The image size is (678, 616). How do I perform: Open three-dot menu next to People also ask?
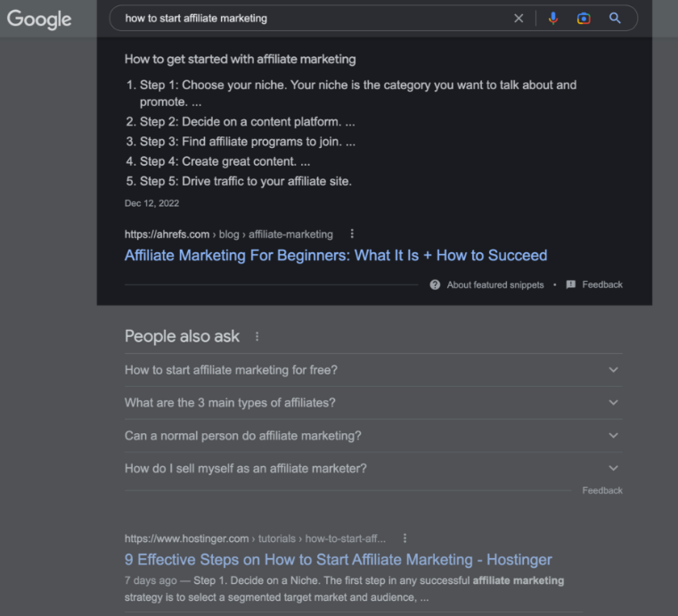coord(257,337)
